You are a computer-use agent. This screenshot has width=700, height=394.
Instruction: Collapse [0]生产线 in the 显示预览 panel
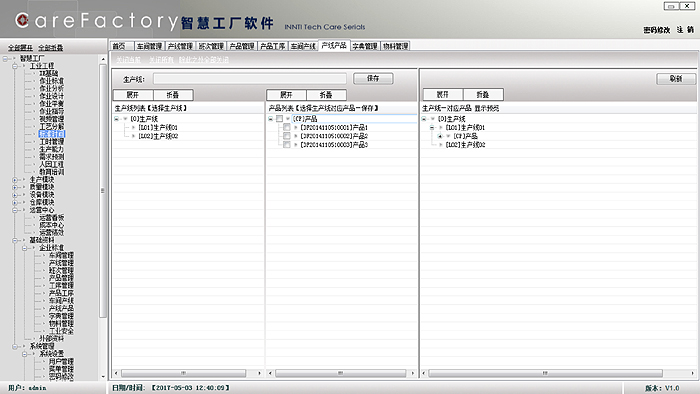click(424, 119)
